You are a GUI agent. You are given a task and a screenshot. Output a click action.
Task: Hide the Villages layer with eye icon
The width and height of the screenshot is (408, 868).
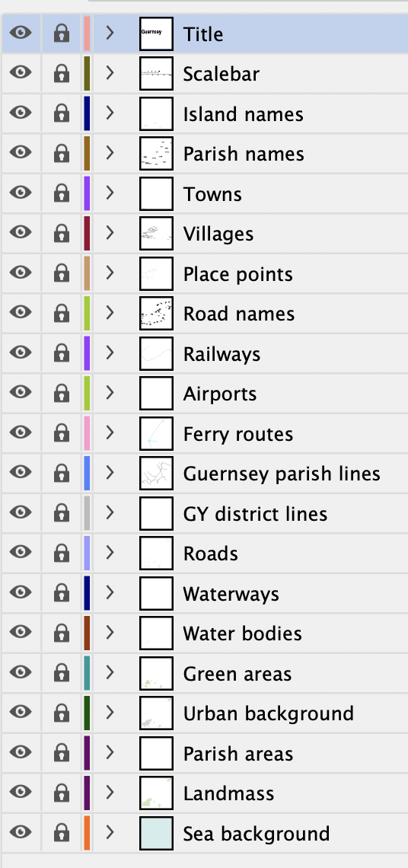[21, 232]
